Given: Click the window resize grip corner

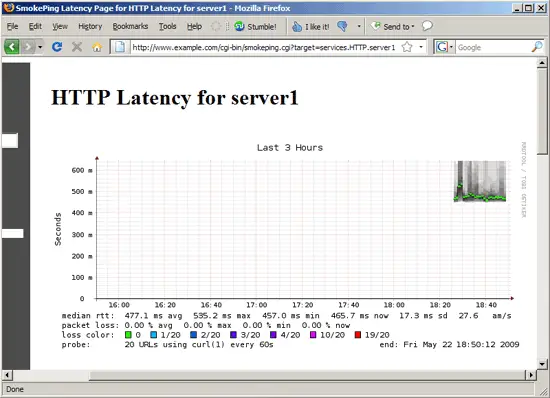Looking at the screenshot, I should pyautogui.click(x=543, y=391).
